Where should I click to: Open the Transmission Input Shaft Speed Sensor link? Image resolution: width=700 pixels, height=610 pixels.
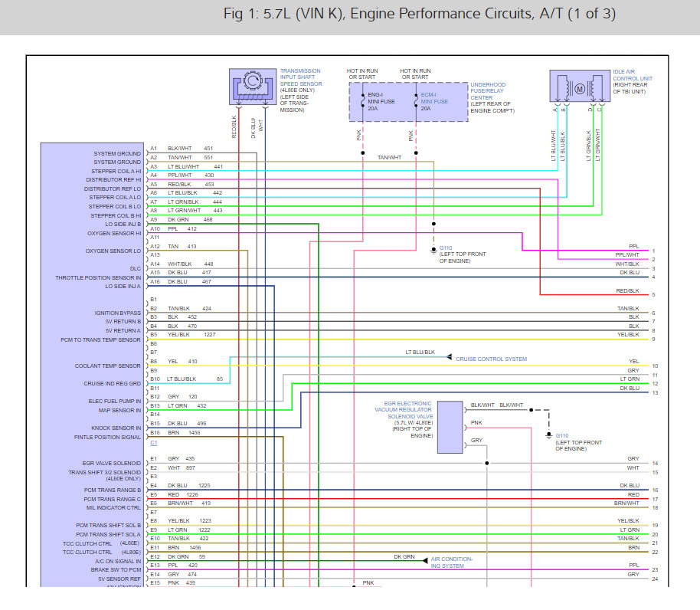[x=301, y=77]
